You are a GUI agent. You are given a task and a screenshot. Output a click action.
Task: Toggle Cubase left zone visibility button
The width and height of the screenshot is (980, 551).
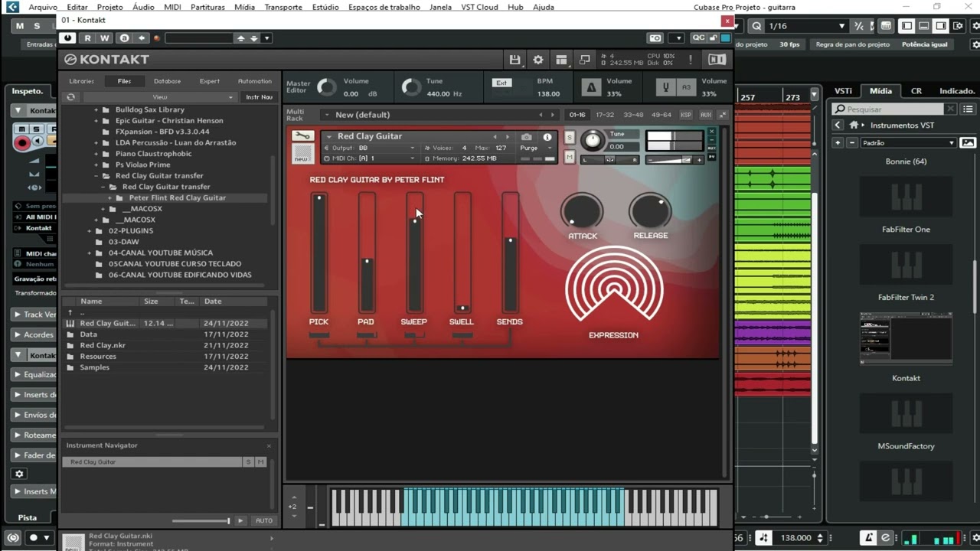click(x=907, y=26)
